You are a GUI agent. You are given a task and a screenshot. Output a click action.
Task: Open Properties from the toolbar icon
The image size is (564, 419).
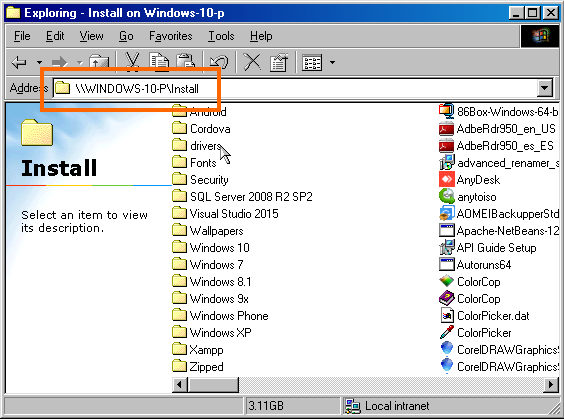click(279, 62)
